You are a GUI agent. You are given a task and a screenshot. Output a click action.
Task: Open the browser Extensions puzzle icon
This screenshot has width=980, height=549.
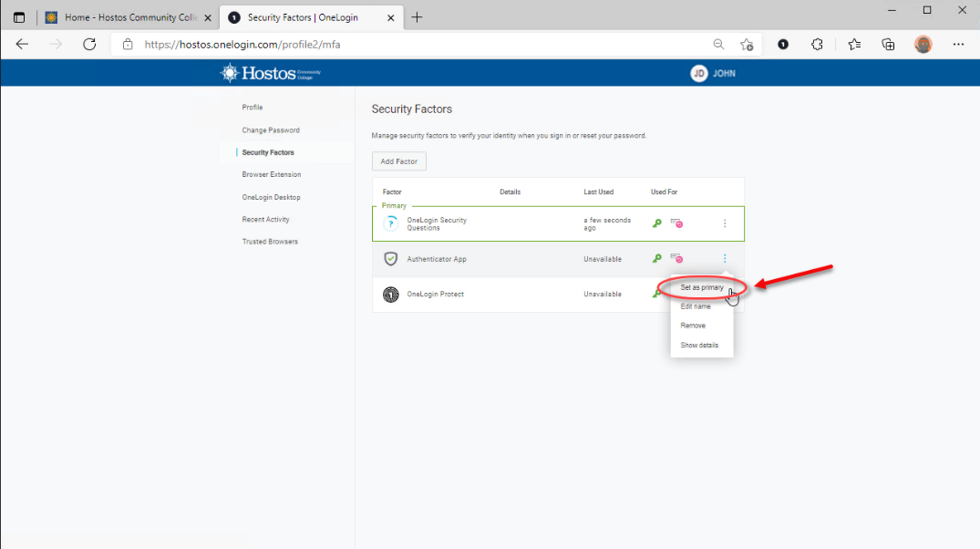point(818,44)
